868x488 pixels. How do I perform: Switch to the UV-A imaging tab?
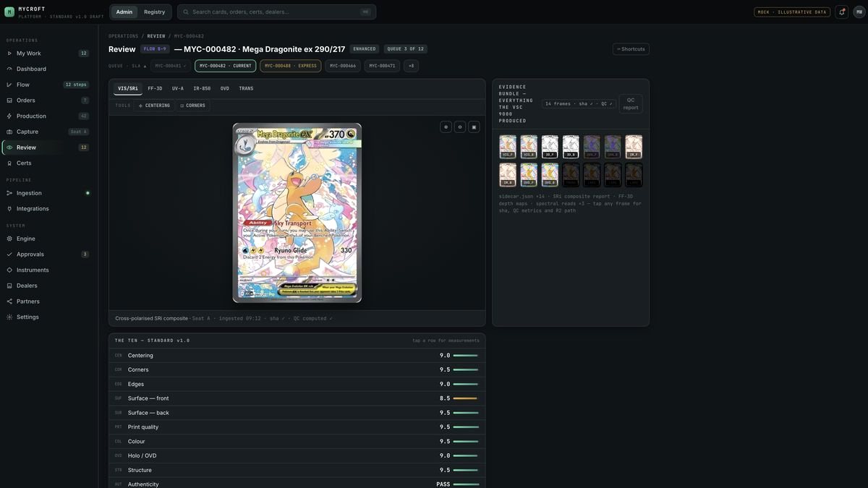(x=178, y=88)
